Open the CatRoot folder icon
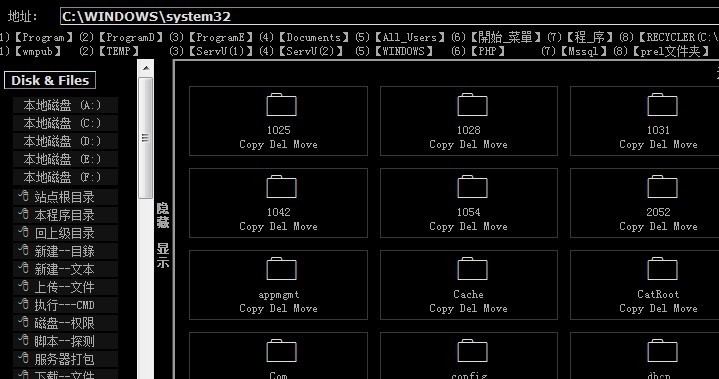The height and width of the screenshot is (379, 719). (662, 269)
